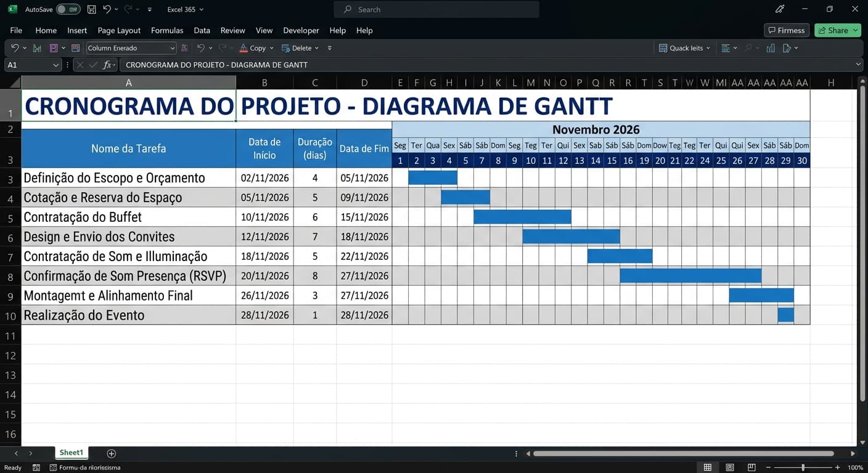Click the purple form icon in the ribbon
This screenshot has height=473, width=868.
point(54,48)
